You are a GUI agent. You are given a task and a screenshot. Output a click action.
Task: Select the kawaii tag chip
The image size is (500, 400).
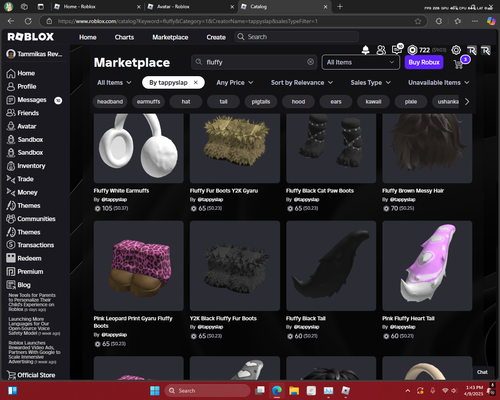pyautogui.click(x=373, y=102)
